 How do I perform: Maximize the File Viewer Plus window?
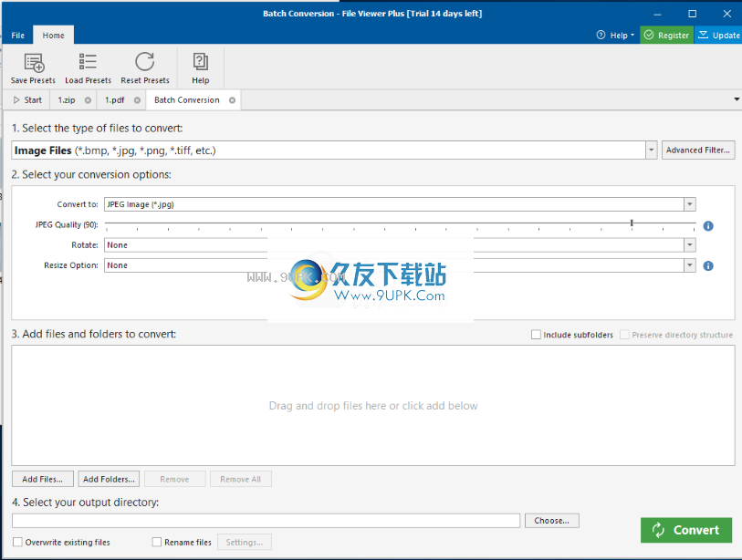pyautogui.click(x=693, y=14)
